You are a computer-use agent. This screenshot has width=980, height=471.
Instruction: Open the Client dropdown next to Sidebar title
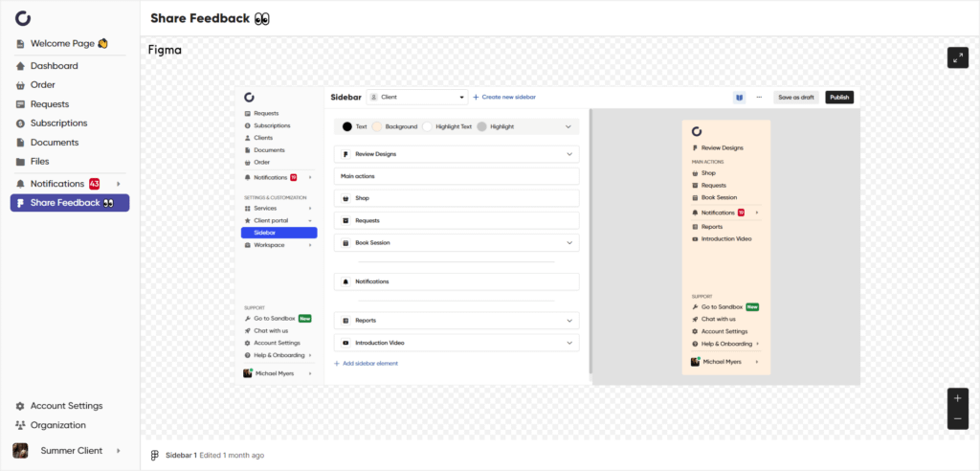(x=417, y=97)
